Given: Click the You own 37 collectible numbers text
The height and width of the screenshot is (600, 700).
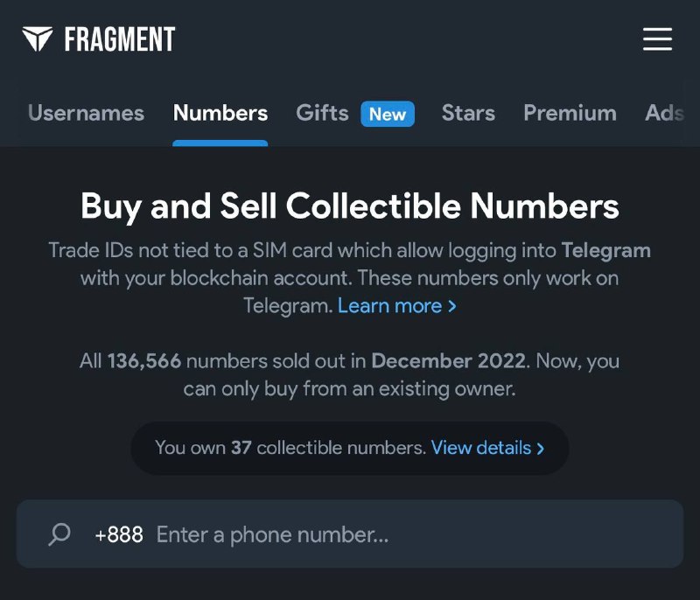Looking at the screenshot, I should pyautogui.click(x=290, y=448).
